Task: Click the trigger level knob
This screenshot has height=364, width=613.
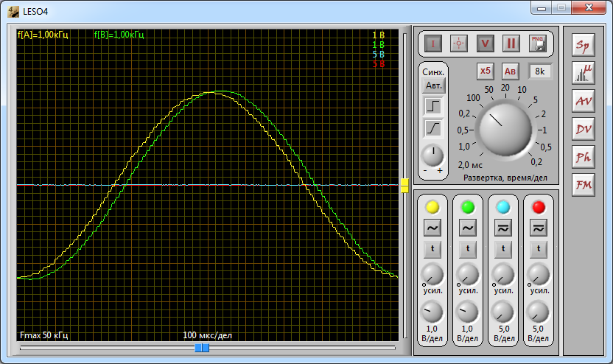Action: click(x=432, y=155)
